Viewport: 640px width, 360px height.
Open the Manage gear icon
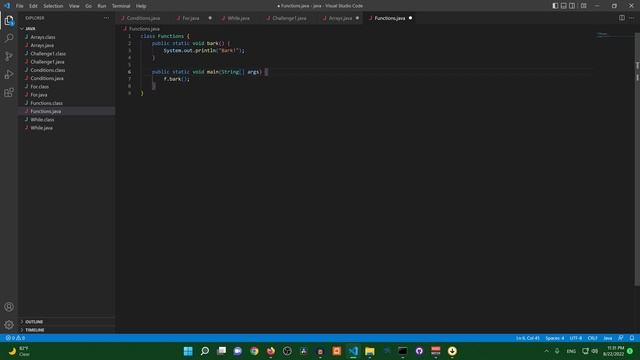click(9, 325)
